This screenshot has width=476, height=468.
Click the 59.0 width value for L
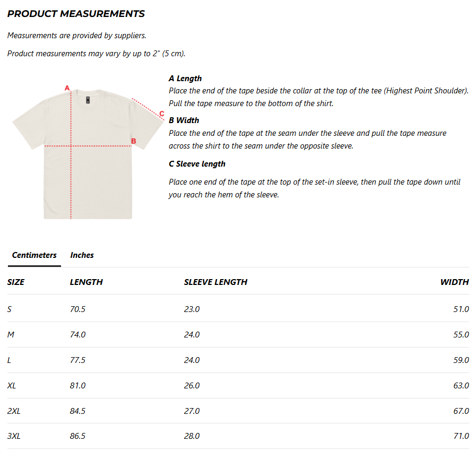pyautogui.click(x=461, y=360)
